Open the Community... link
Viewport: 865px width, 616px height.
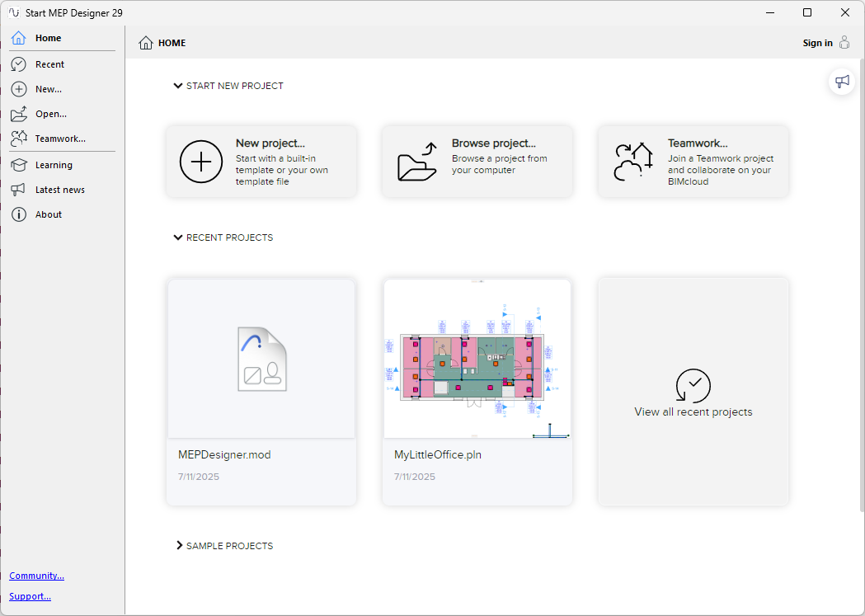pos(36,576)
